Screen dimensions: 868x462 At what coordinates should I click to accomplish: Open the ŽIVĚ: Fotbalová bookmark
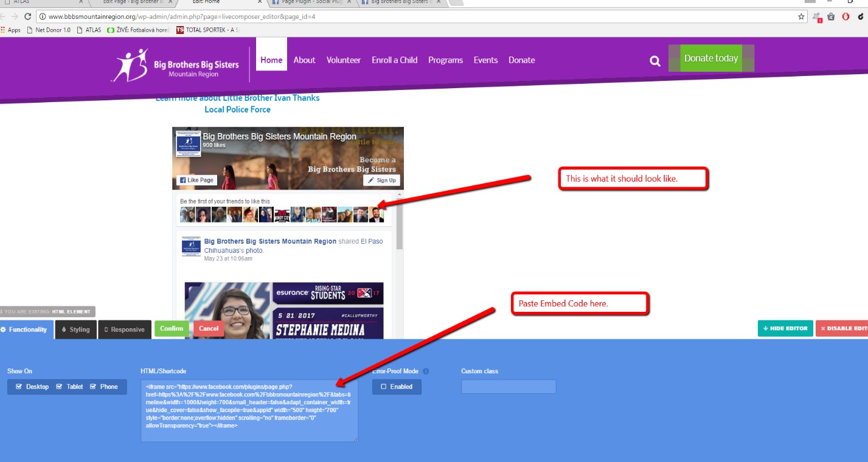point(139,30)
